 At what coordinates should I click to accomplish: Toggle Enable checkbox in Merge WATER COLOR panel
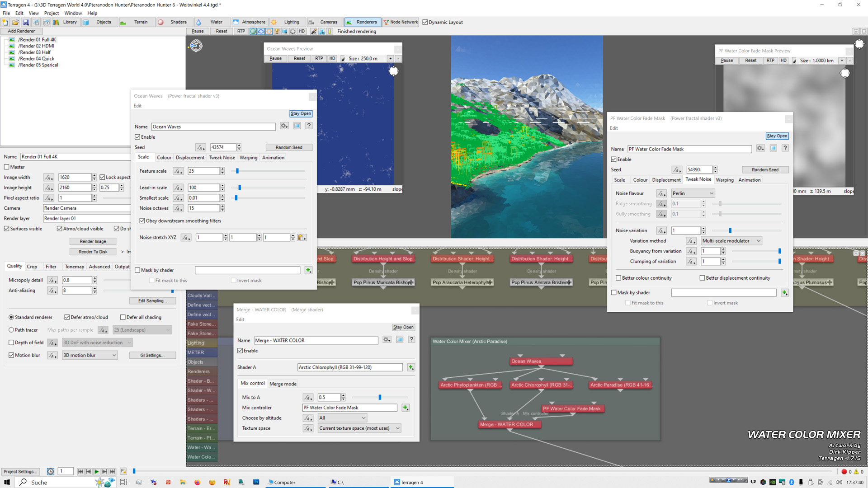click(x=241, y=350)
